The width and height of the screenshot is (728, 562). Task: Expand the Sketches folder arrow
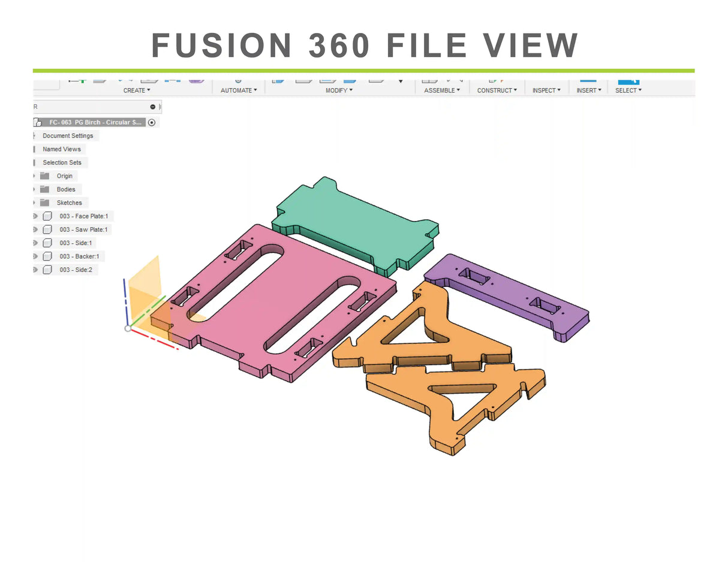click(34, 203)
